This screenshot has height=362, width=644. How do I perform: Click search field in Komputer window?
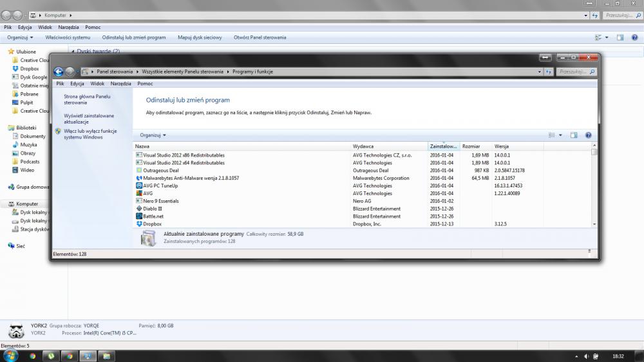[x=622, y=15]
